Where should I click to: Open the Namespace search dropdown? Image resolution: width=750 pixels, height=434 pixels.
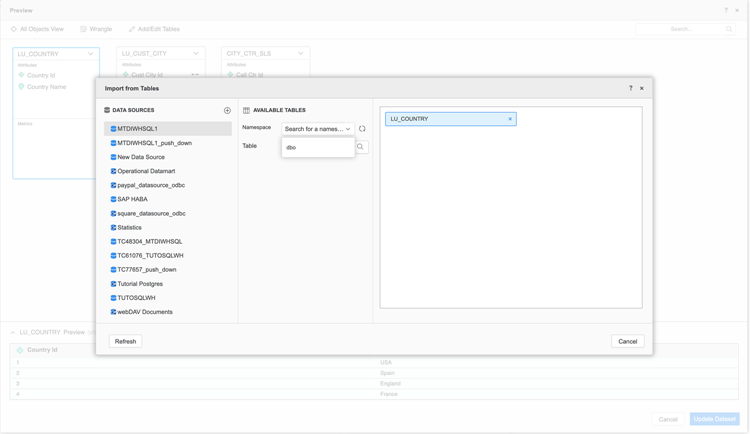(317, 129)
